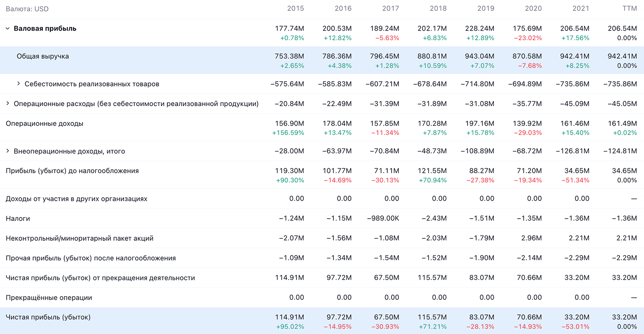Expand Себестоимость реализованных товаров row
The width and height of the screenshot is (644, 334).
point(19,84)
